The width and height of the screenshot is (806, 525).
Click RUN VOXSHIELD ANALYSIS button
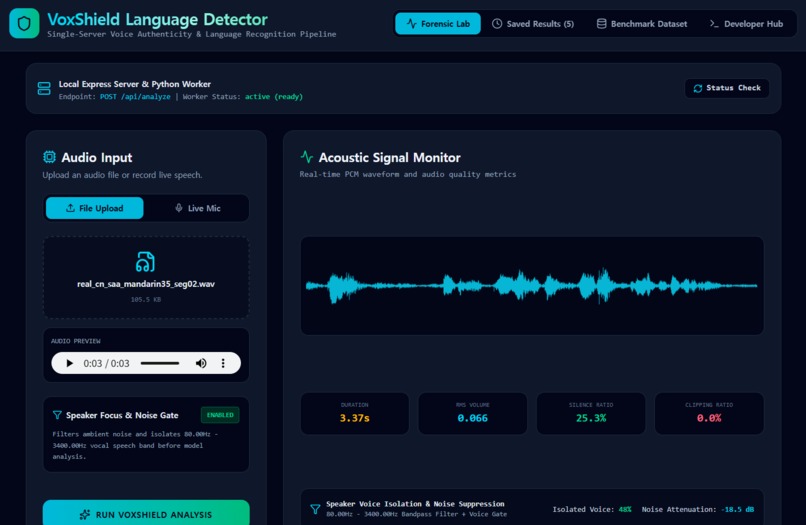[146, 513]
